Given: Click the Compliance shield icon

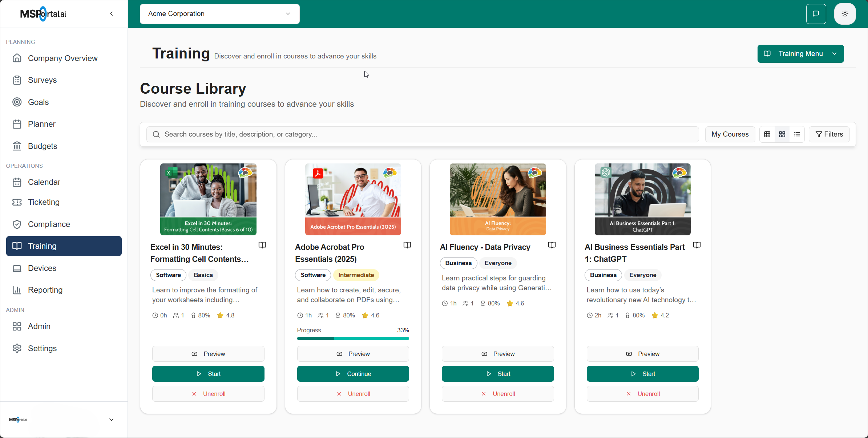Looking at the screenshot, I should pos(17,224).
